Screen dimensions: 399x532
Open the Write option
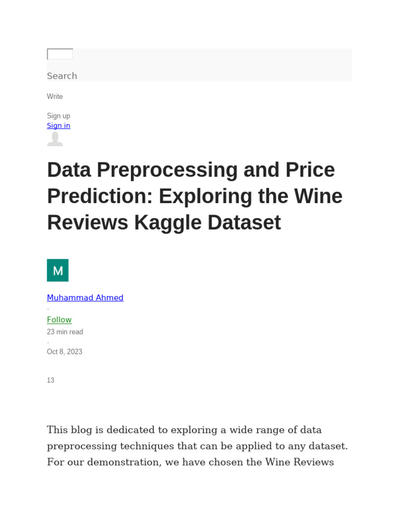55,97
